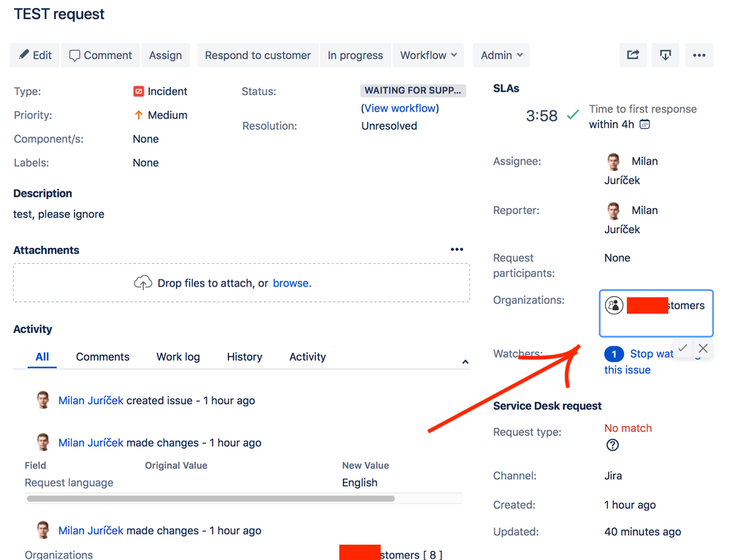Click the 3:58 SLA time value
730x560 pixels.
(x=541, y=116)
